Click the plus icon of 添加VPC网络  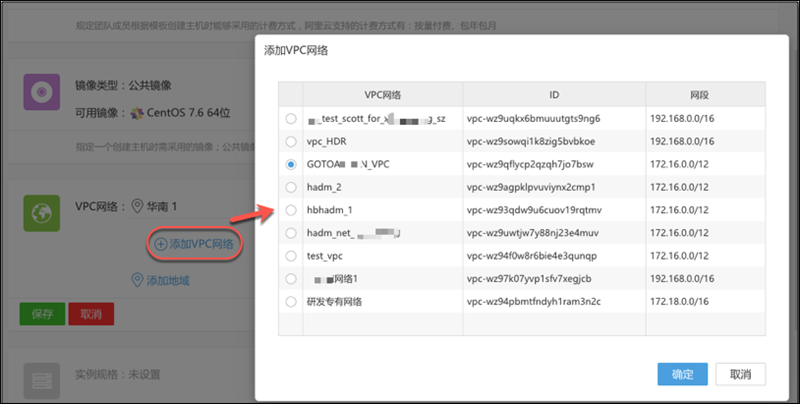tap(160, 244)
